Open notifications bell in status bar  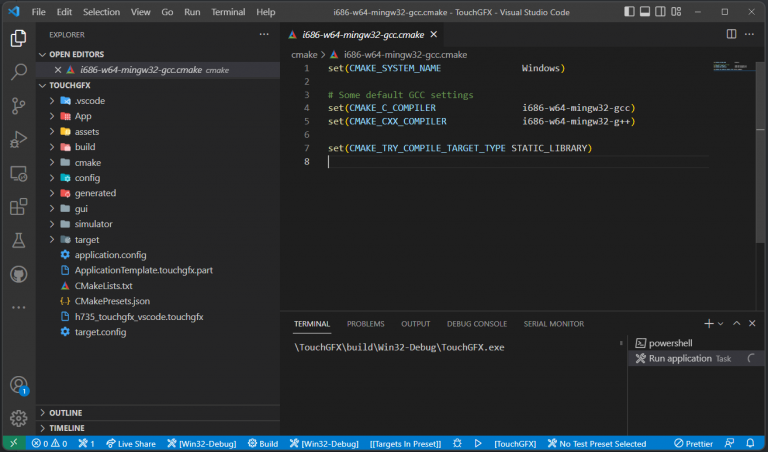point(750,443)
